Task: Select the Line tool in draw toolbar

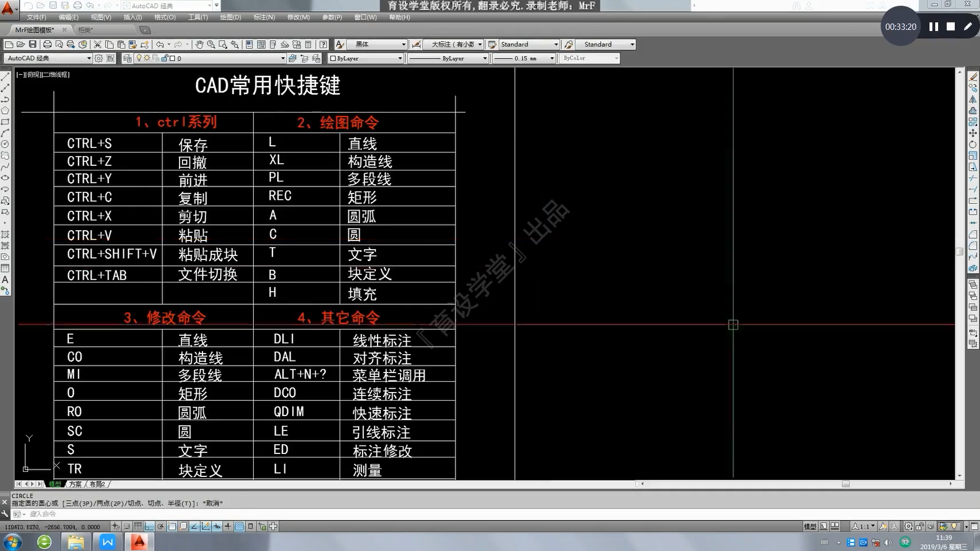Action: click(x=5, y=77)
